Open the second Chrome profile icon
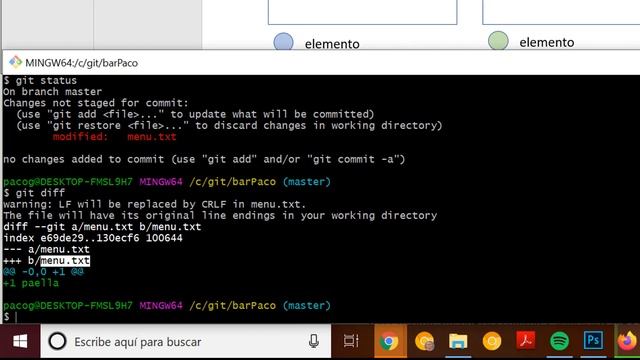 tap(424, 341)
